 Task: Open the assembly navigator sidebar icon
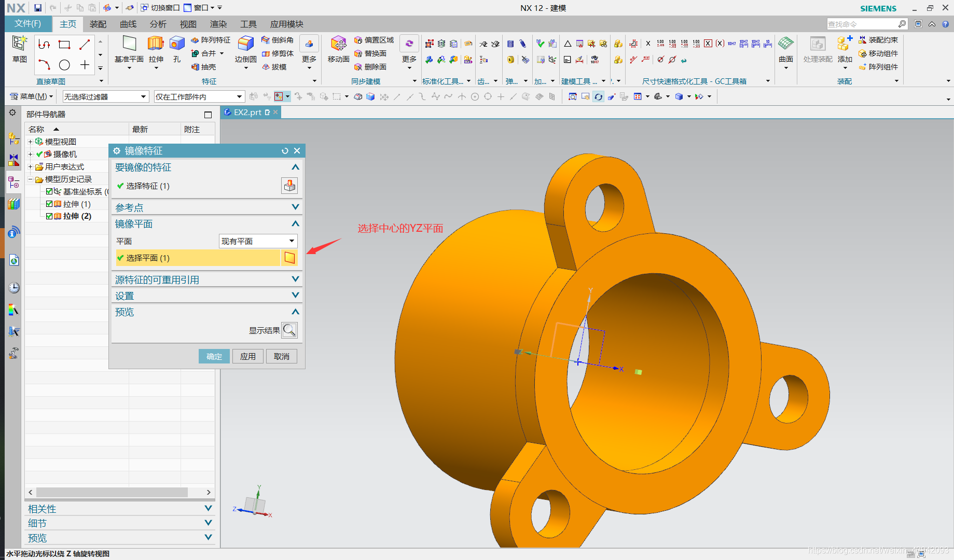pyautogui.click(x=14, y=138)
